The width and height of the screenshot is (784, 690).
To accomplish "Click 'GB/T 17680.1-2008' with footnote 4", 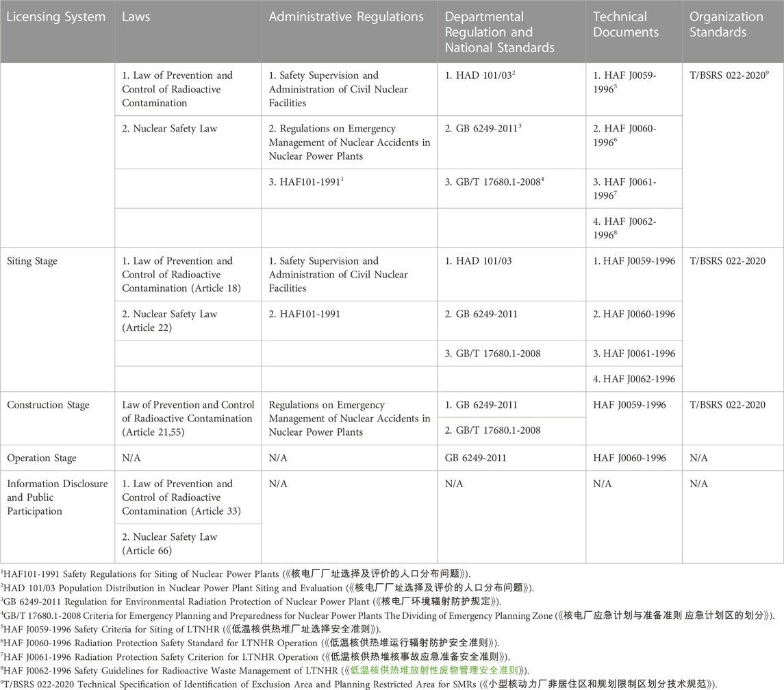I will 494,182.
